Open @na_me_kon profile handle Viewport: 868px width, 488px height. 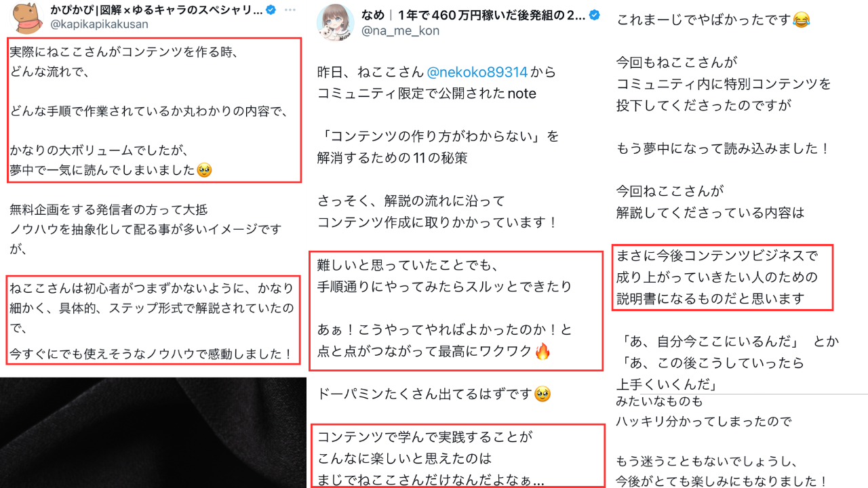pos(399,30)
